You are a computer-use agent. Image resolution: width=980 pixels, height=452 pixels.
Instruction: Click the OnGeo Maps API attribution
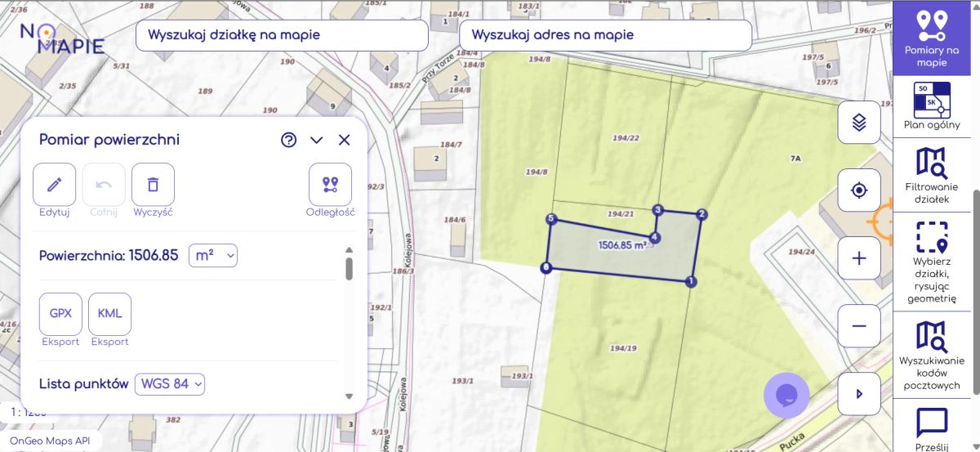(x=51, y=441)
